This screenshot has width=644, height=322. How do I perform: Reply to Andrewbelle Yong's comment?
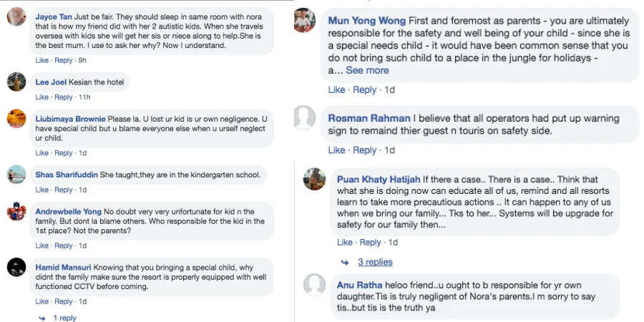pos(64,245)
